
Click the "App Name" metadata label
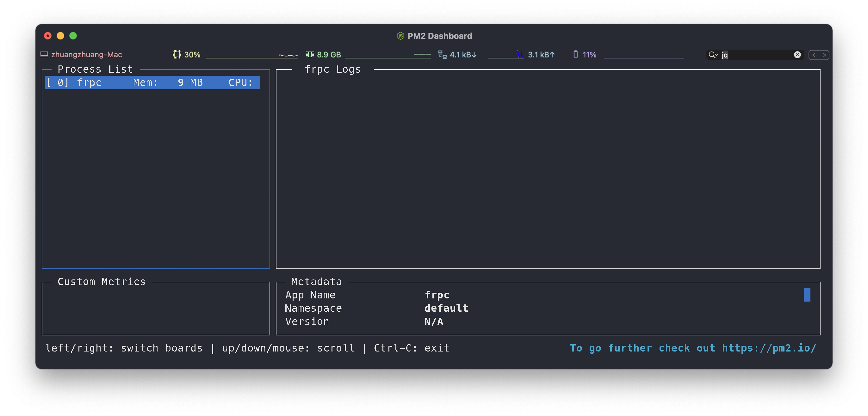(x=310, y=295)
